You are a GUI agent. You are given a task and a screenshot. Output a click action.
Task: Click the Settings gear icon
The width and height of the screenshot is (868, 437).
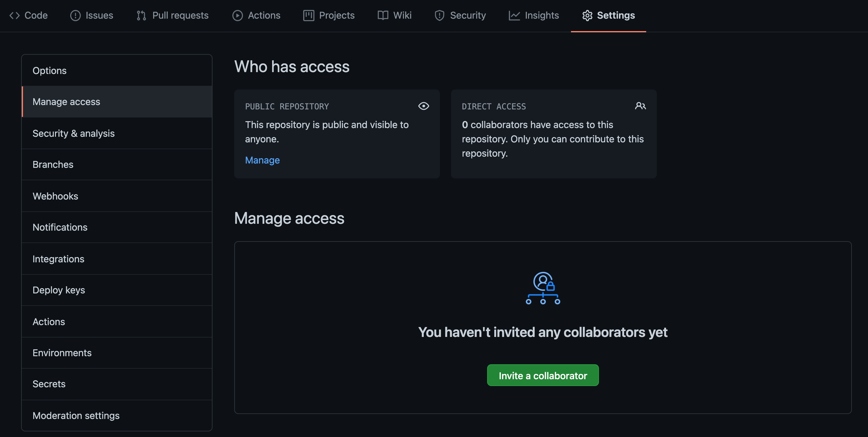pyautogui.click(x=587, y=16)
